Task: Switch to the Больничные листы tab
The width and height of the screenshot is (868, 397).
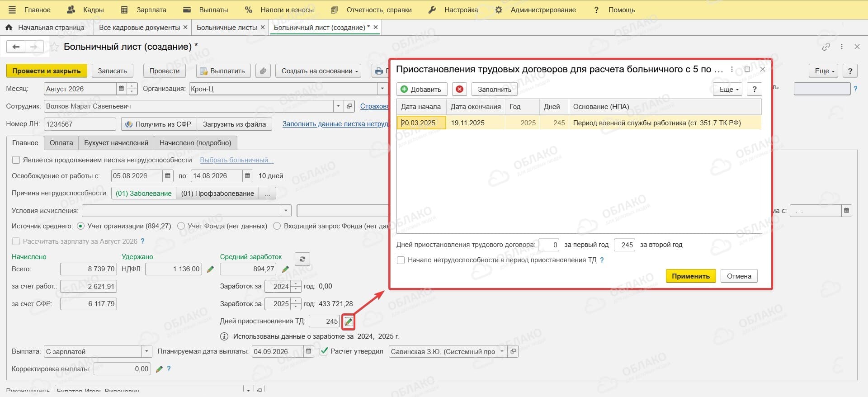Action: point(226,27)
